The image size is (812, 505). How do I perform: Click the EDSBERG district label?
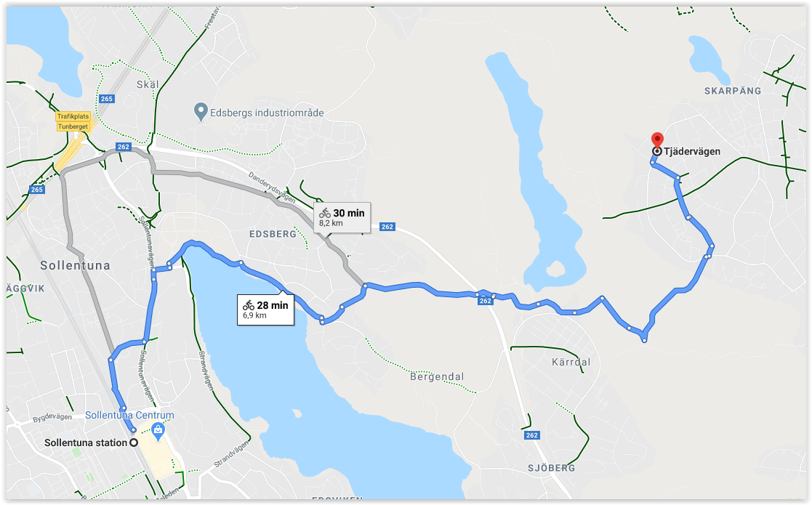point(273,234)
